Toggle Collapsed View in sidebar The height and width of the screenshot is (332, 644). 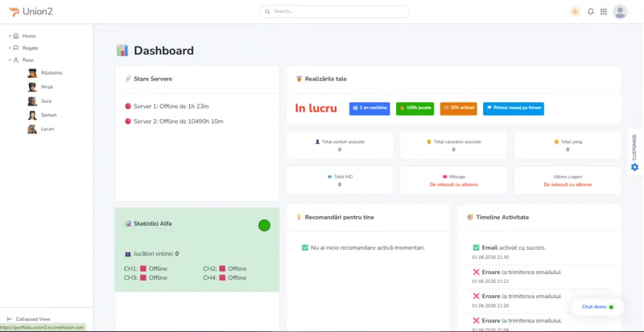(x=29, y=319)
